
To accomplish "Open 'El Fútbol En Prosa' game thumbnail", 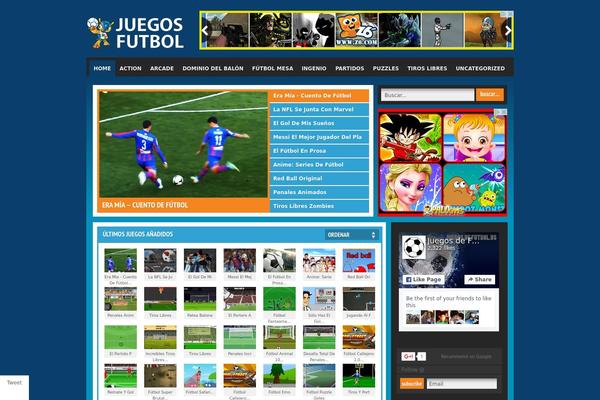I will click(x=279, y=260).
